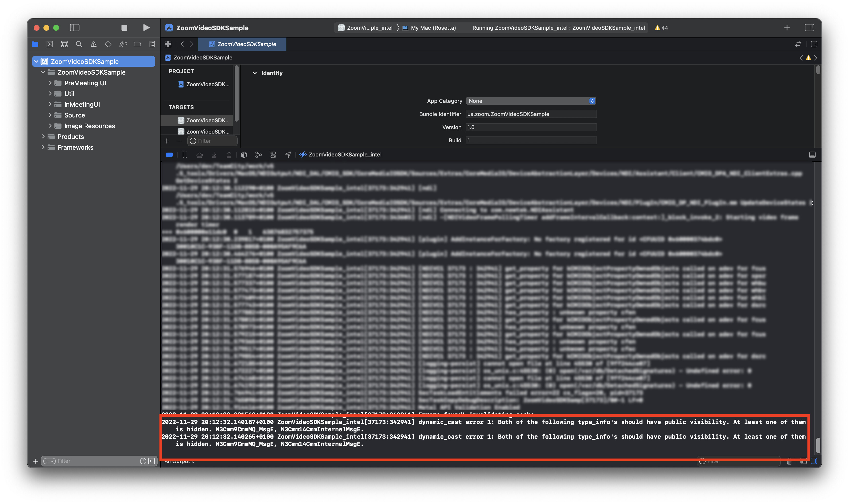Click Step Over debug icon
Screen dimensions: 849x504
(200, 155)
